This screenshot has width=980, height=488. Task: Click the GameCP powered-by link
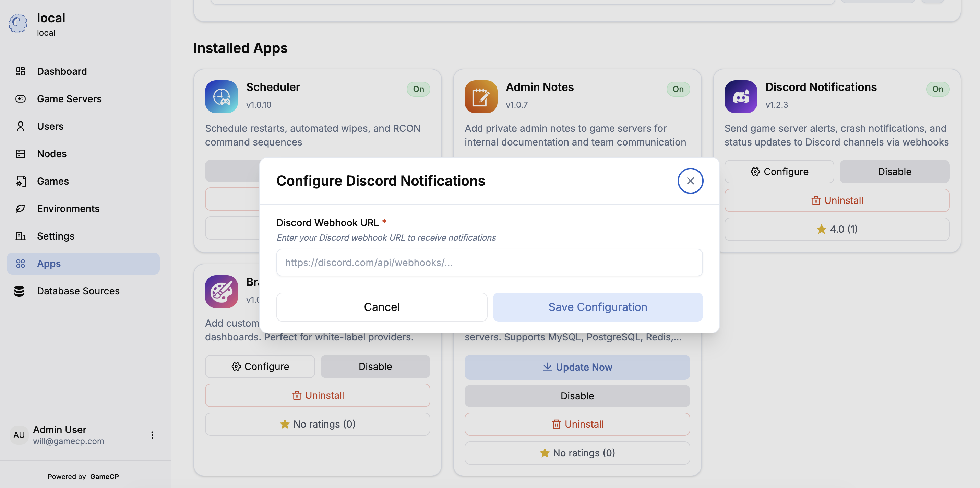(x=104, y=476)
